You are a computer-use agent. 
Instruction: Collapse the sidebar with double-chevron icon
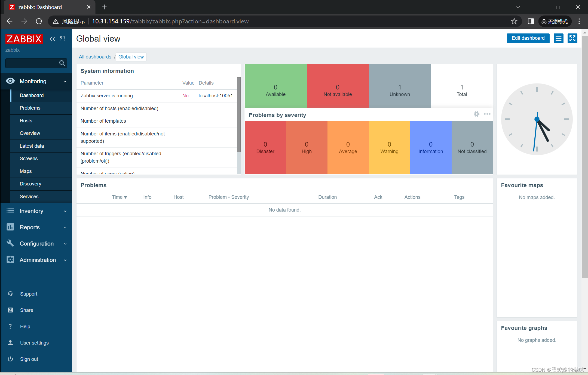(52, 39)
